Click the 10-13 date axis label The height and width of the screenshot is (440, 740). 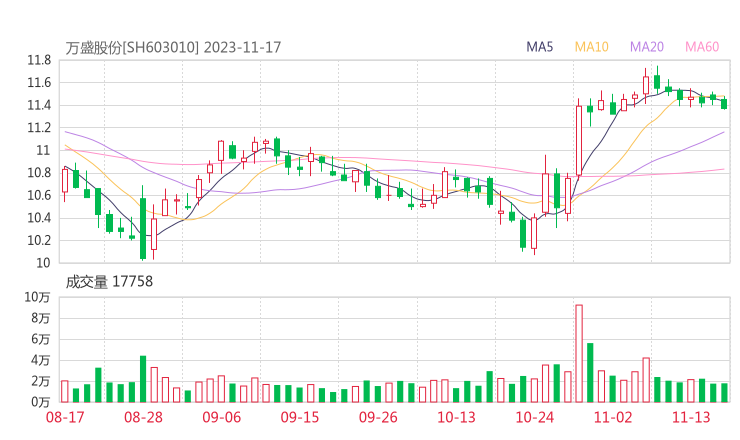click(x=456, y=417)
